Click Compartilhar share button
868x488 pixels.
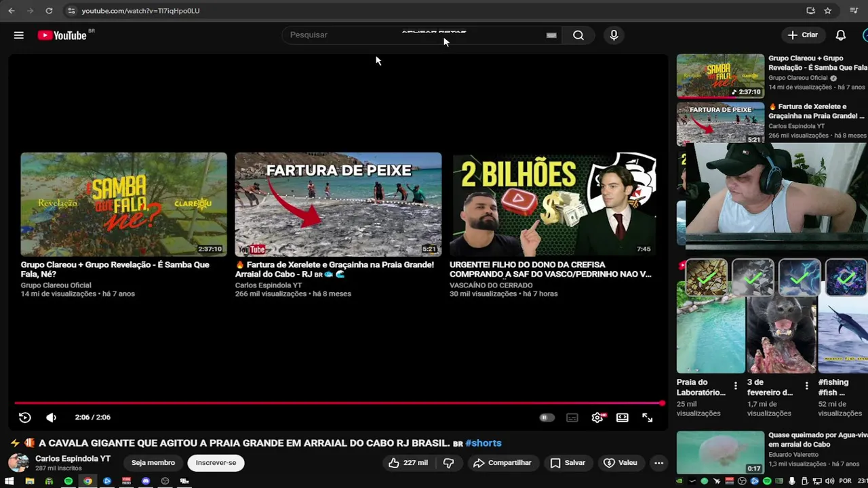click(502, 463)
